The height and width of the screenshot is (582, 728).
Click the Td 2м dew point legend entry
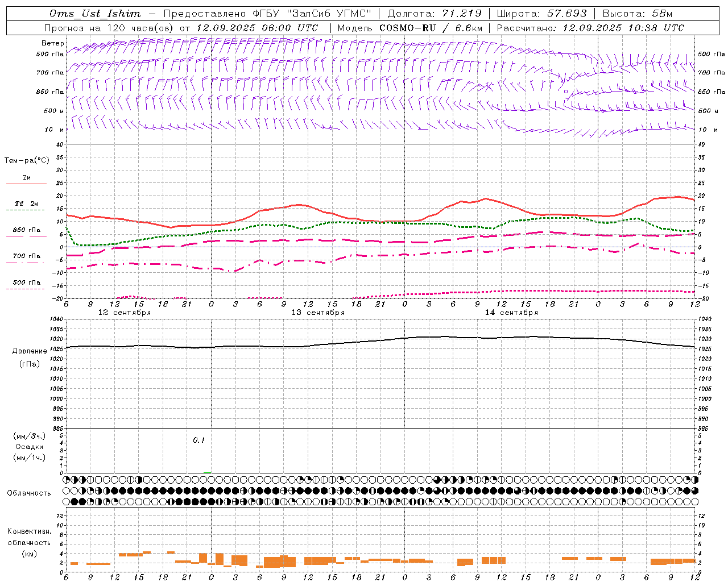pos(27,203)
